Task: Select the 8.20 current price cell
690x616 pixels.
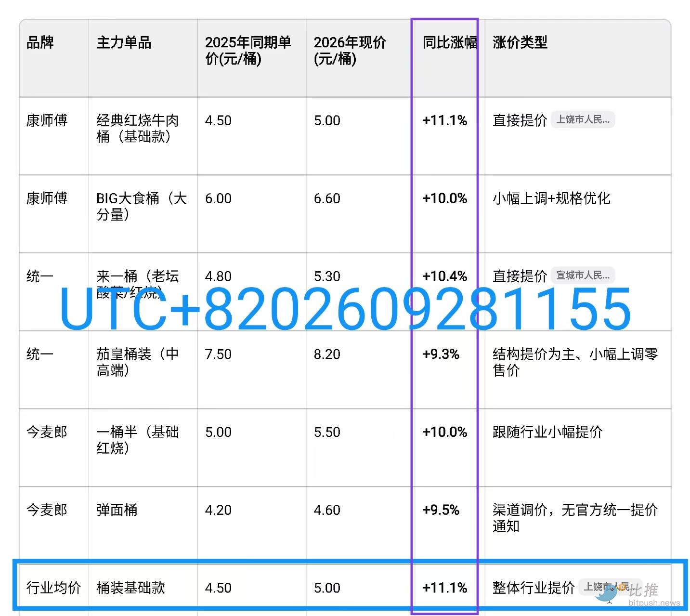Action: tap(327, 354)
